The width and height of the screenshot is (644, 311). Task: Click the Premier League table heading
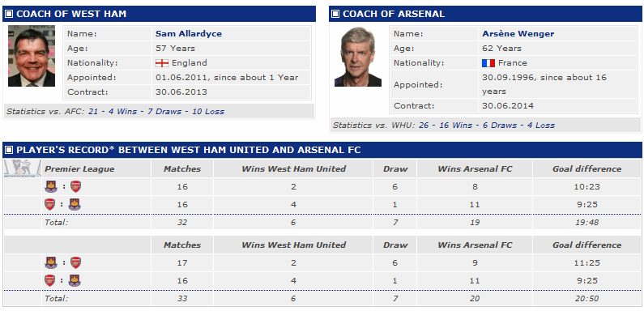[x=79, y=168]
